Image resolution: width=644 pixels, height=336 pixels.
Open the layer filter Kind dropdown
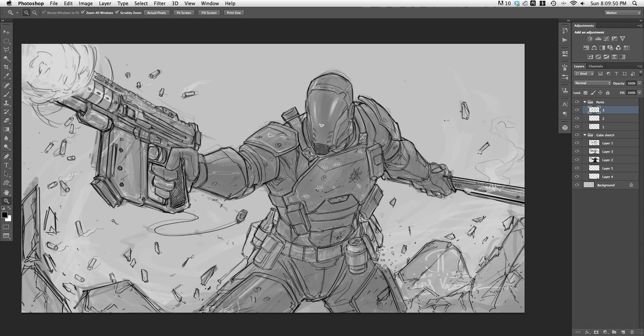pyautogui.click(x=584, y=74)
